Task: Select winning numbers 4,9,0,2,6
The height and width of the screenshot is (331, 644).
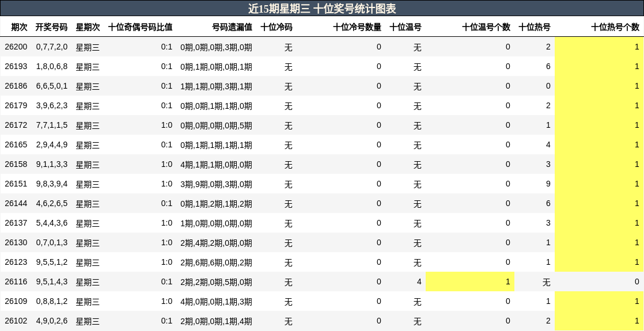Action: (52, 321)
